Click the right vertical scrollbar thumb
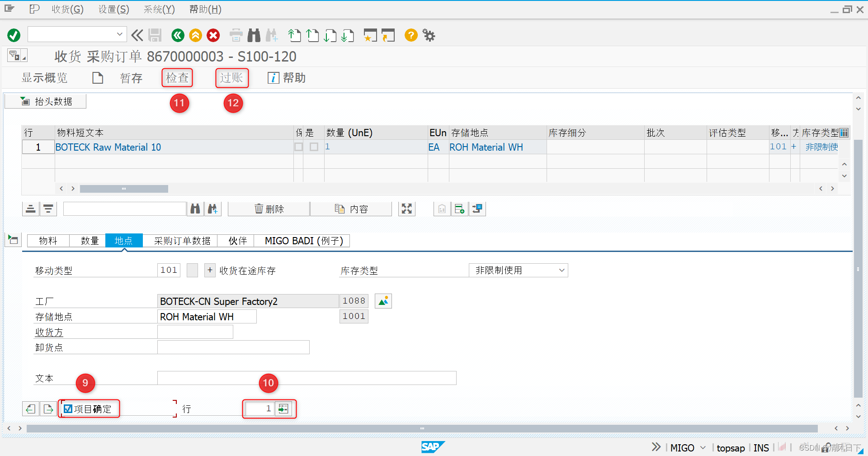 click(858, 268)
